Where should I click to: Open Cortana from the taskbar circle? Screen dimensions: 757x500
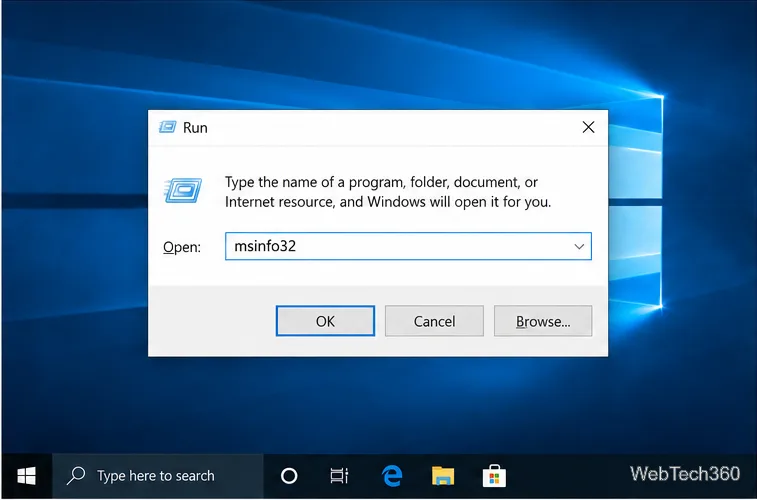[289, 476]
